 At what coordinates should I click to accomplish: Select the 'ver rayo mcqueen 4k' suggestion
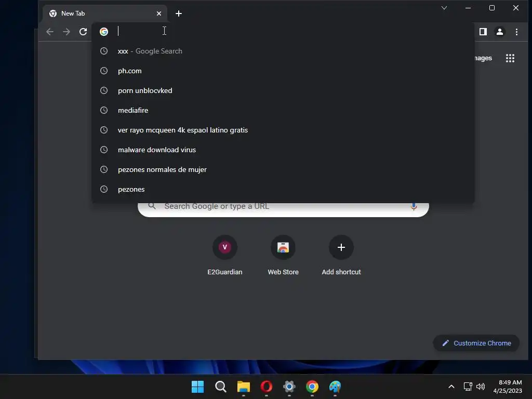283,130
